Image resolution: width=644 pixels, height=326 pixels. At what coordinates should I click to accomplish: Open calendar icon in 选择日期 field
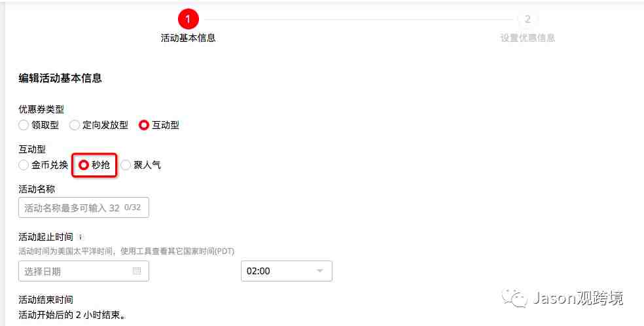click(x=137, y=271)
